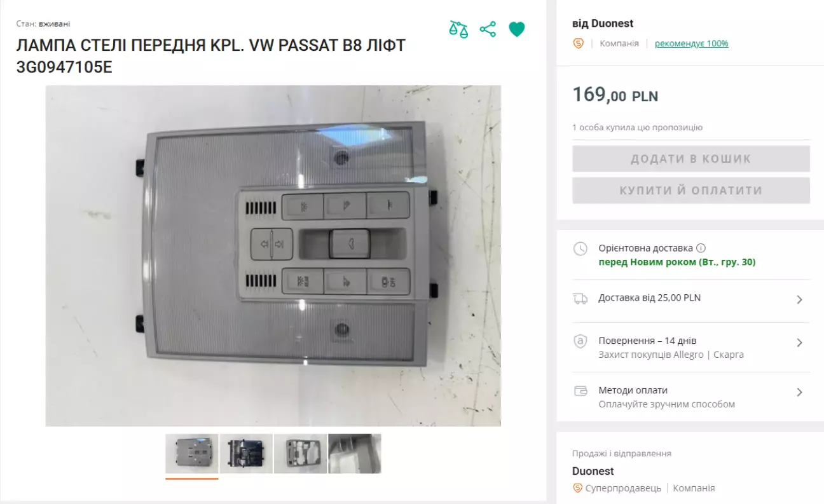Expand the Доставка від 25,00 PLN row

click(x=691, y=299)
